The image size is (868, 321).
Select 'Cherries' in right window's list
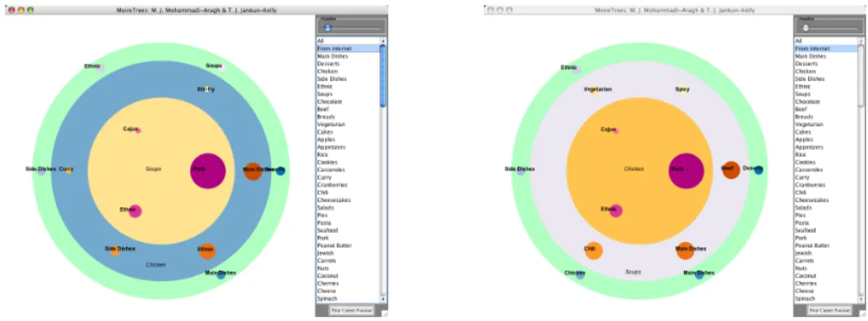826,283
